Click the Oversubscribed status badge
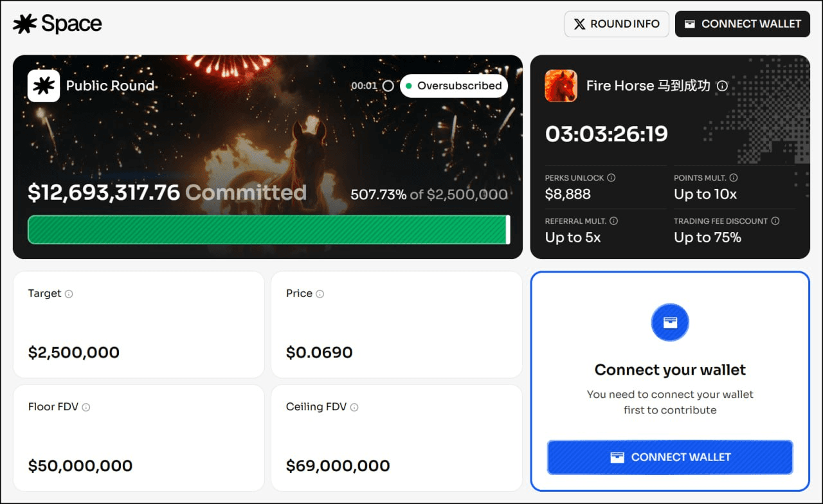Image resolution: width=823 pixels, height=504 pixels. coord(454,85)
